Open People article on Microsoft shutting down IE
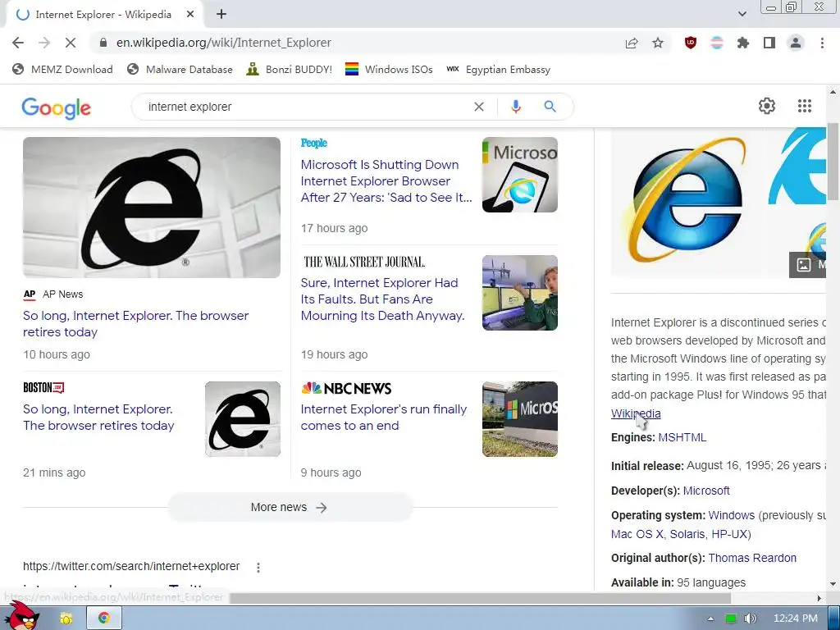 [386, 181]
